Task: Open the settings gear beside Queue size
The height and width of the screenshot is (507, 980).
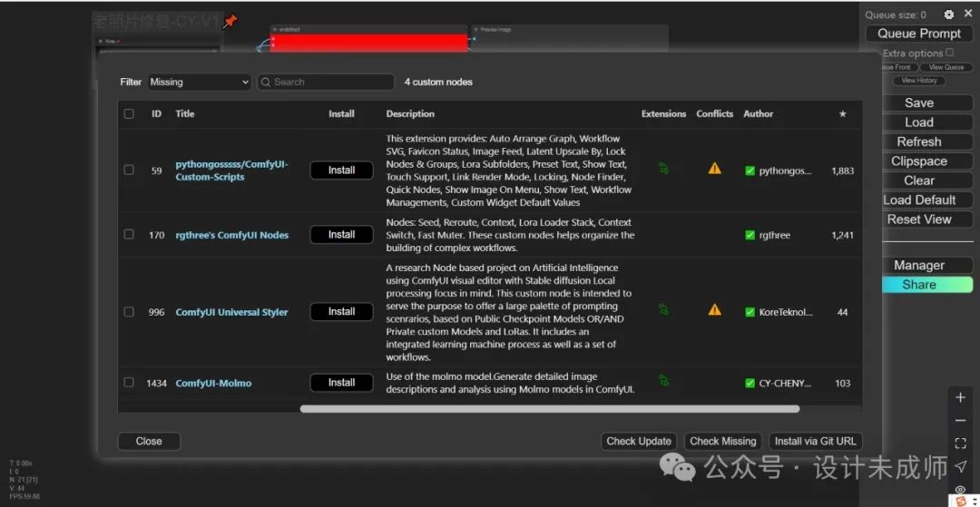Action: coord(949,15)
